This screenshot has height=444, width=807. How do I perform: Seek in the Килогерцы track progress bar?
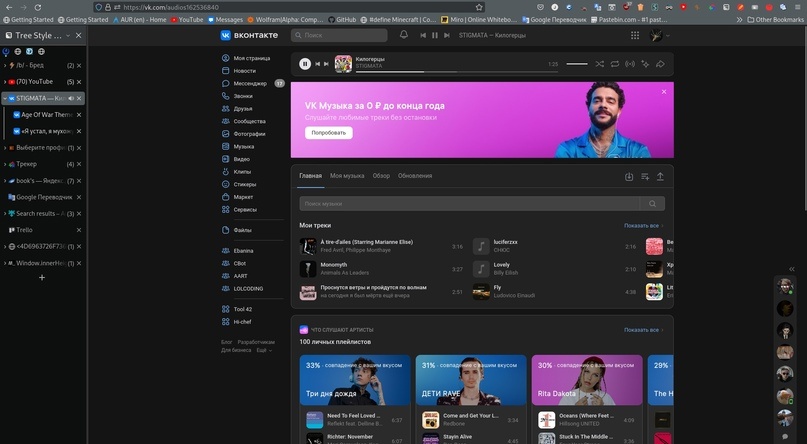pos(457,72)
